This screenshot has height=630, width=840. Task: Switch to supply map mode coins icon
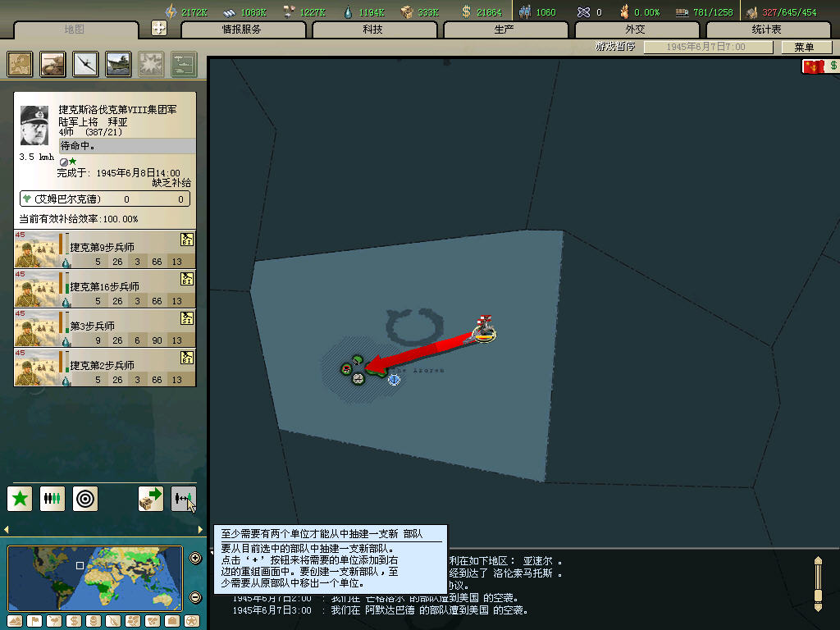pos(94,621)
